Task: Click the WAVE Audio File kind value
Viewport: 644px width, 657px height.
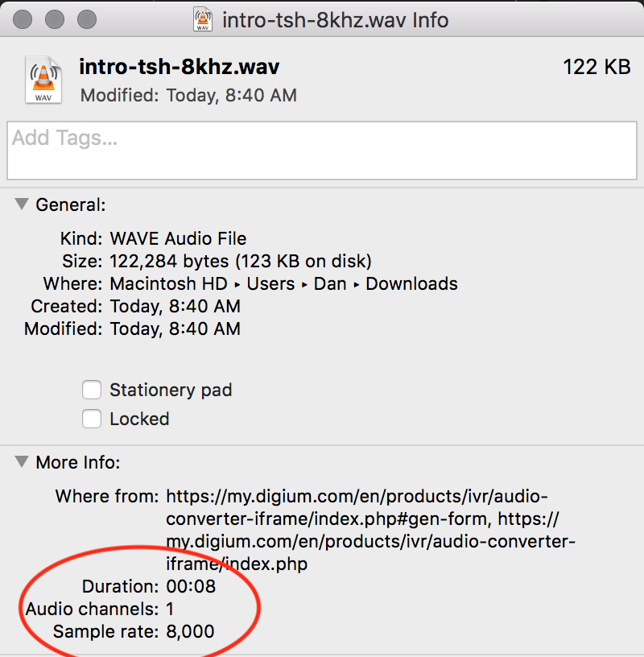Action: (178, 238)
